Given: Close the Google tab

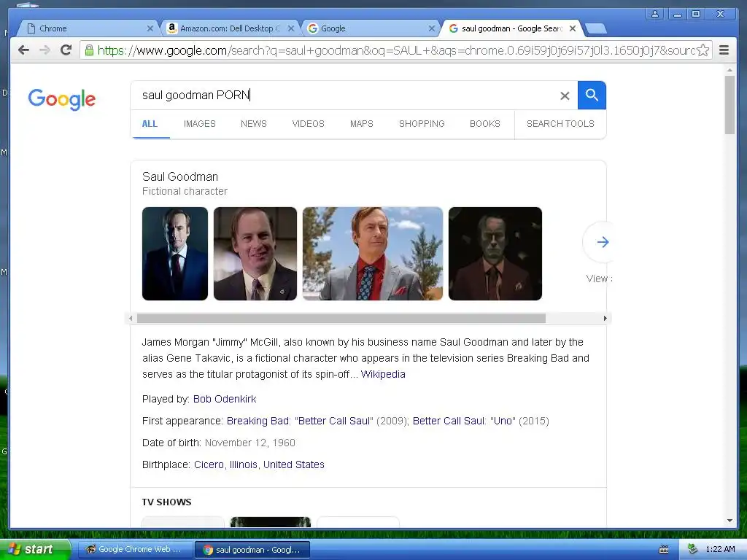Looking at the screenshot, I should [432, 28].
